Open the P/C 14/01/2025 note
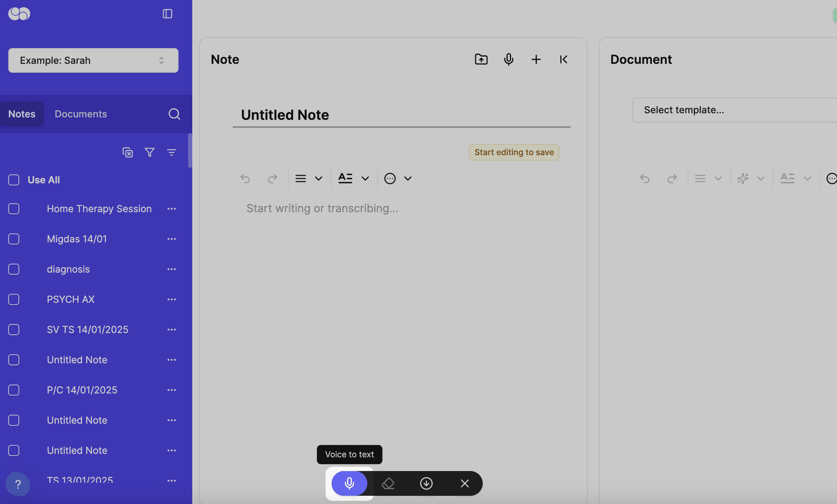Screen dimensions: 837x504 click(x=82, y=390)
